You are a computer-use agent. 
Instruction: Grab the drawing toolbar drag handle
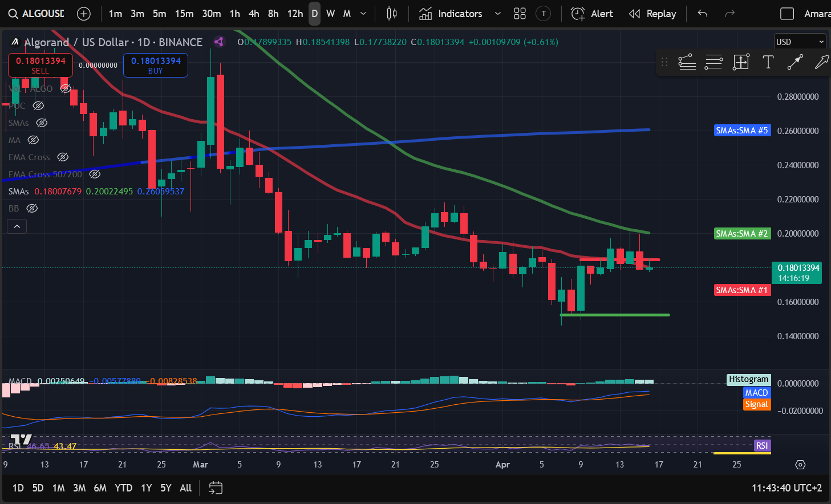coord(664,62)
